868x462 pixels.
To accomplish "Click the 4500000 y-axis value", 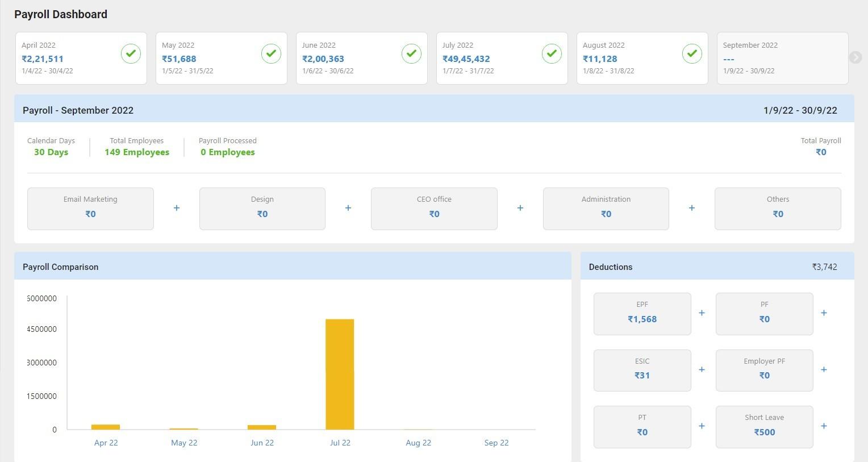I will [x=41, y=329].
